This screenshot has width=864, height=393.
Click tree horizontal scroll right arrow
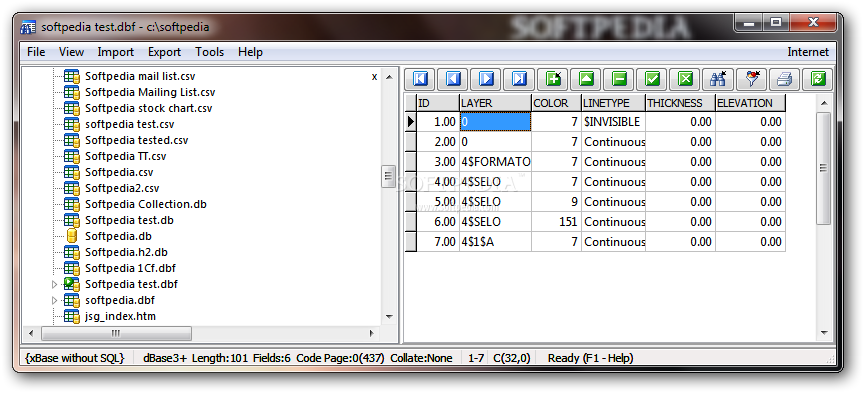coord(372,333)
